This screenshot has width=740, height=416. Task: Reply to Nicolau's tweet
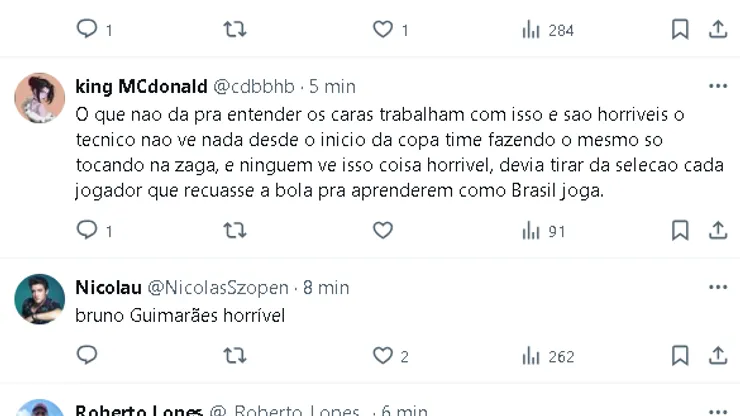[x=88, y=355]
